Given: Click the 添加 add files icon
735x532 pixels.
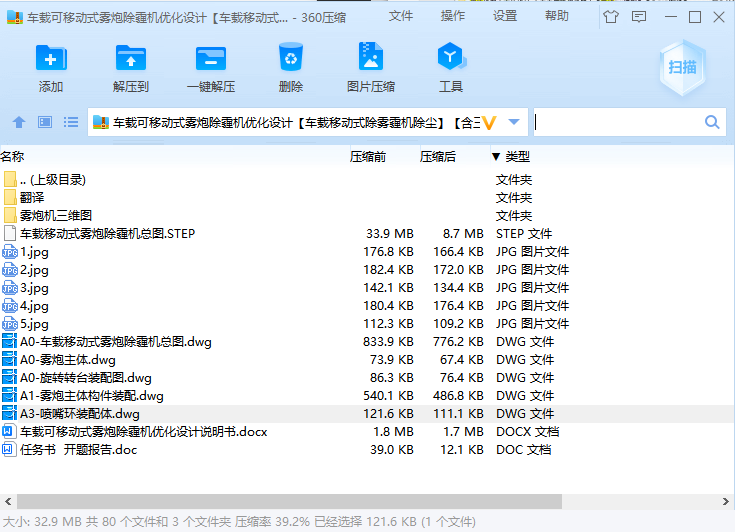Looking at the screenshot, I should pos(51,58).
